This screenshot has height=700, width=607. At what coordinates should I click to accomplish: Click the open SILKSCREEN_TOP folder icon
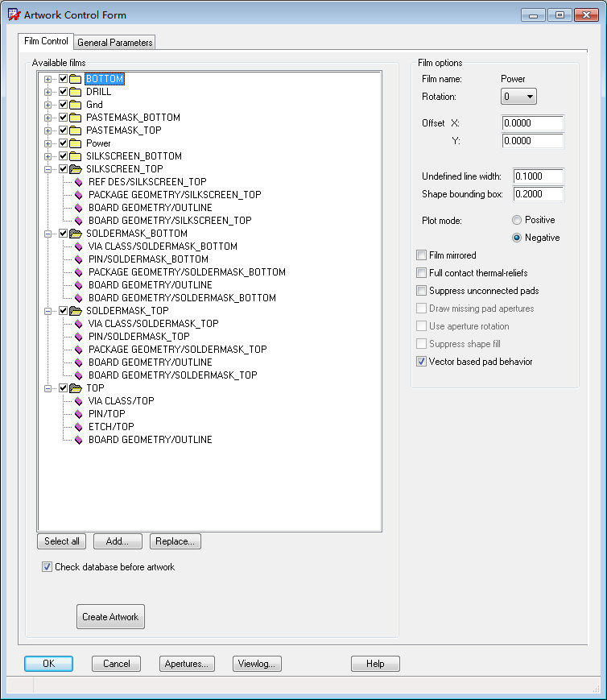76,169
